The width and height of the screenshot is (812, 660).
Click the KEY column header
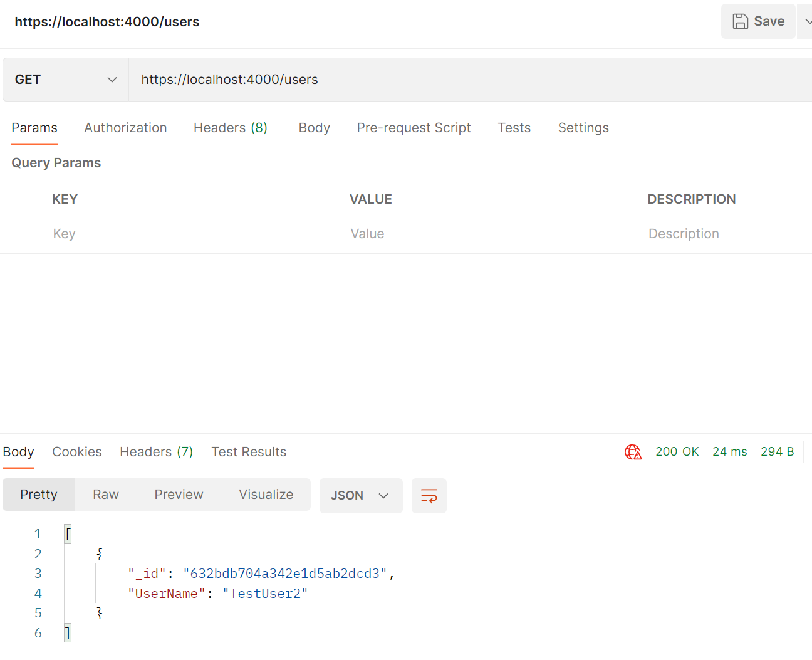pyautogui.click(x=65, y=199)
